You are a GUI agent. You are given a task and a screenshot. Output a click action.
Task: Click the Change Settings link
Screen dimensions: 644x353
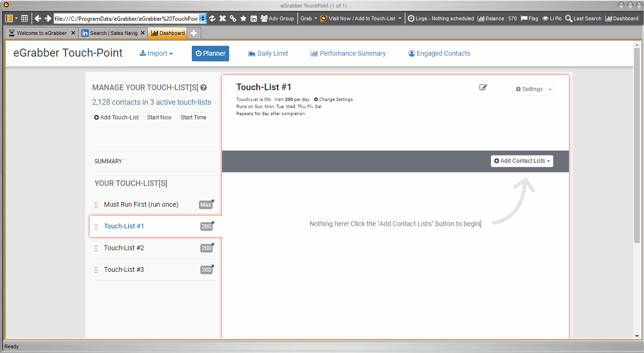pos(333,100)
